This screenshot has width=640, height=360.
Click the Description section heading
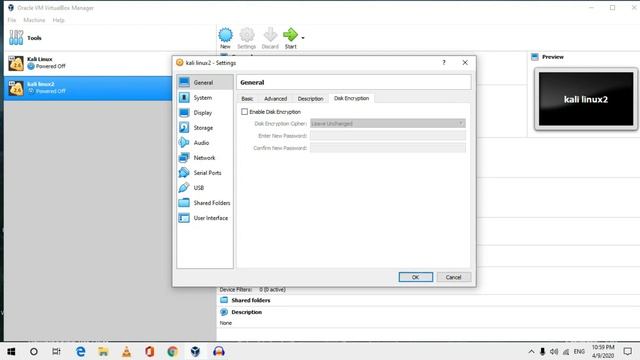(247, 312)
